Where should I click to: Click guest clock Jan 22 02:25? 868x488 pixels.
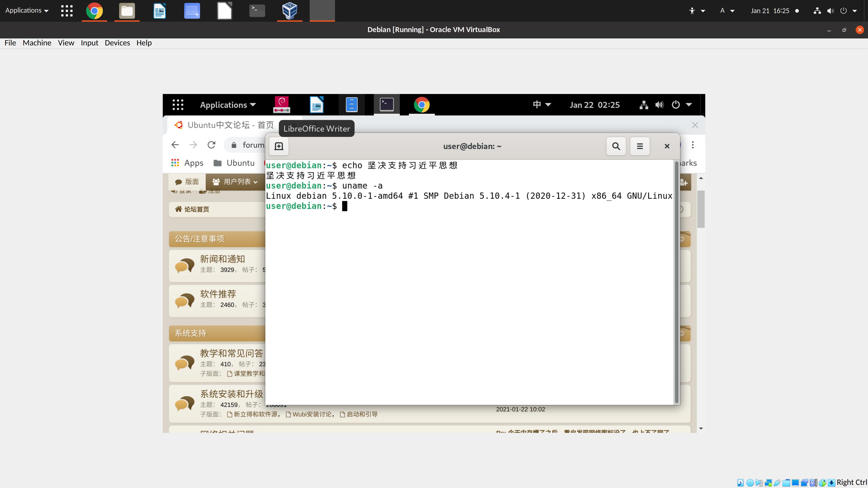pyautogui.click(x=594, y=105)
